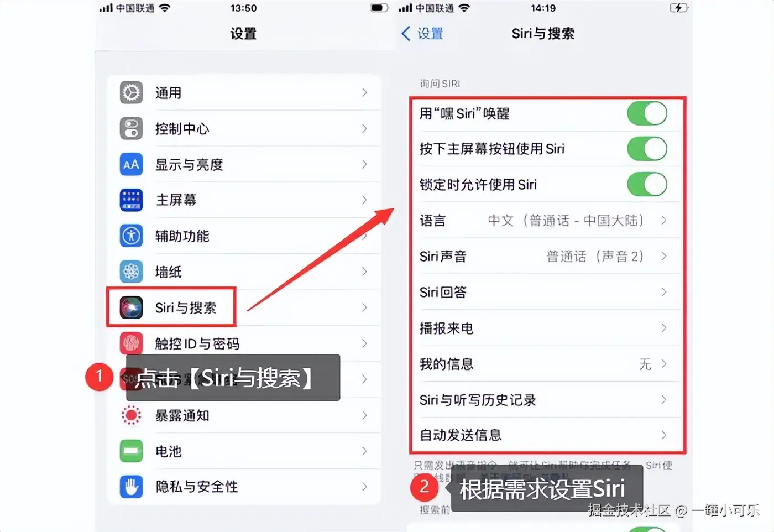This screenshot has width=774, height=532.
Task: Disable 按下主屏幕按钮使用Siri switch
Action: 647,149
